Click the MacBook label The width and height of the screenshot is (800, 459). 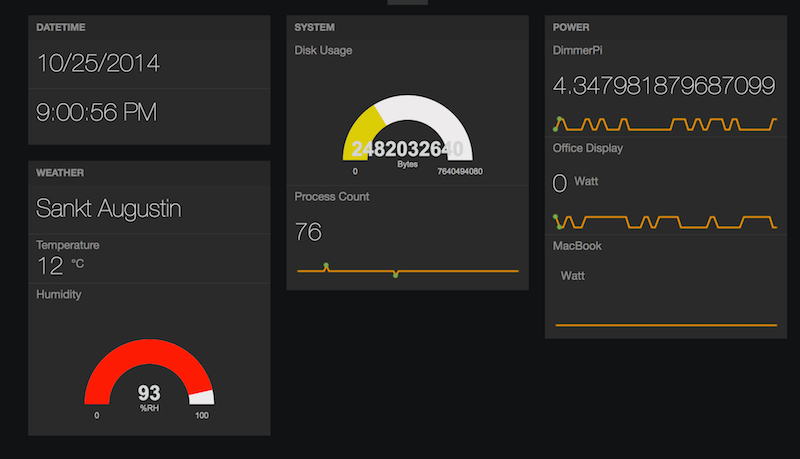[x=577, y=246]
